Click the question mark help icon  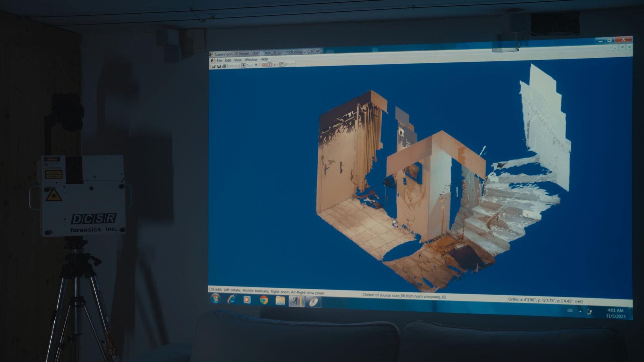[x=256, y=65]
